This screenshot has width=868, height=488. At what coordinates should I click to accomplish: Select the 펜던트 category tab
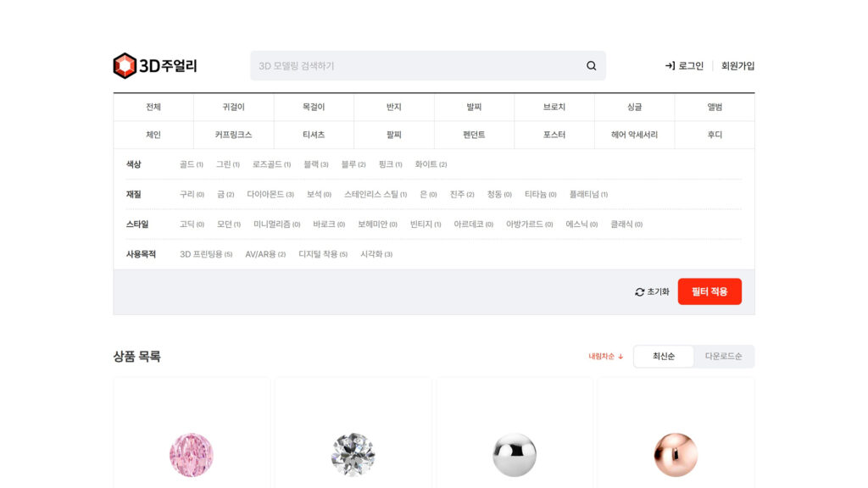click(x=474, y=135)
